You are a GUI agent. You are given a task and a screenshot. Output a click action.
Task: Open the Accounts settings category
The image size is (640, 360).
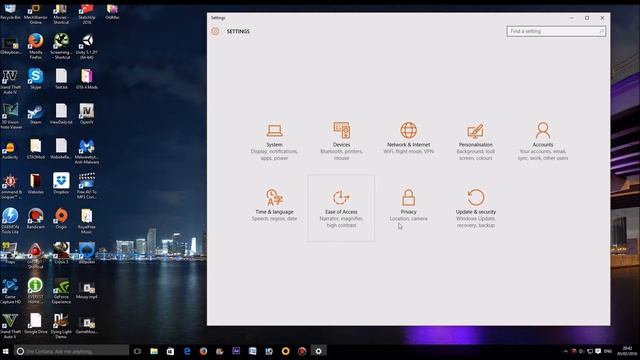coord(543,141)
